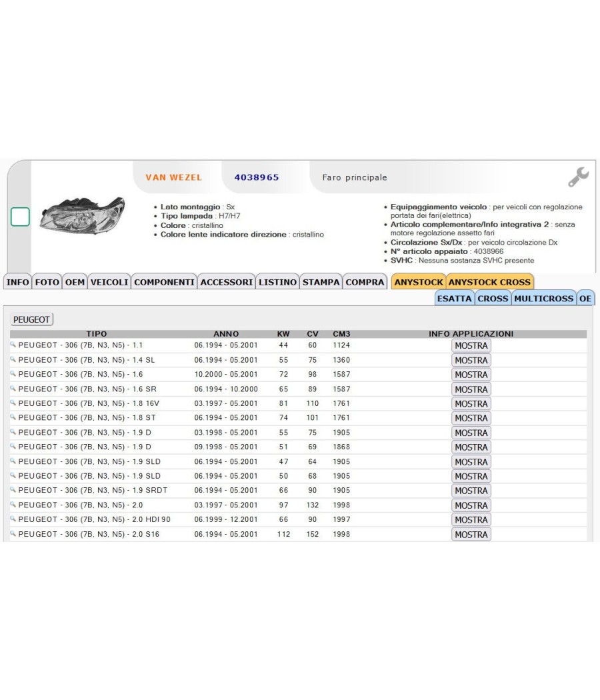The image size is (600, 700).
Task: Open the COMPRA tab
Action: point(365,282)
